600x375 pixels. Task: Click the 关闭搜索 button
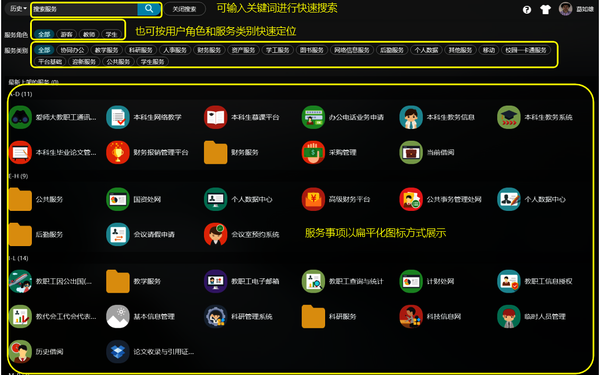(x=184, y=9)
